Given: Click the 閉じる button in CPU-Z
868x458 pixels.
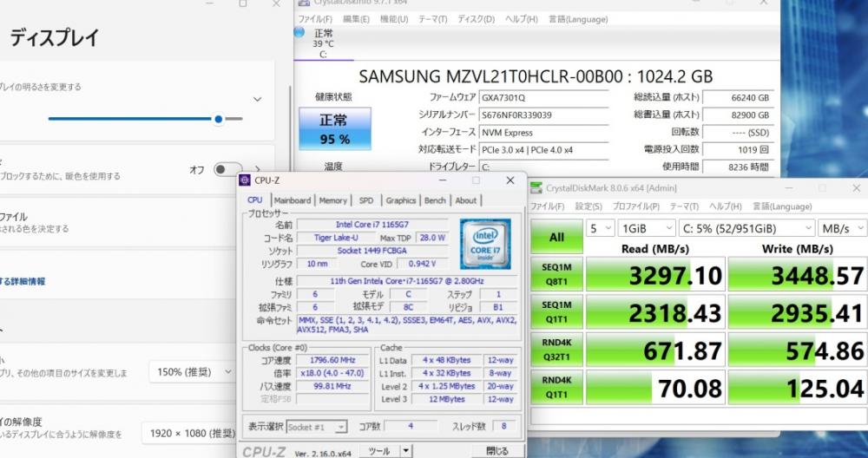Looking at the screenshot, I should click(497, 451).
